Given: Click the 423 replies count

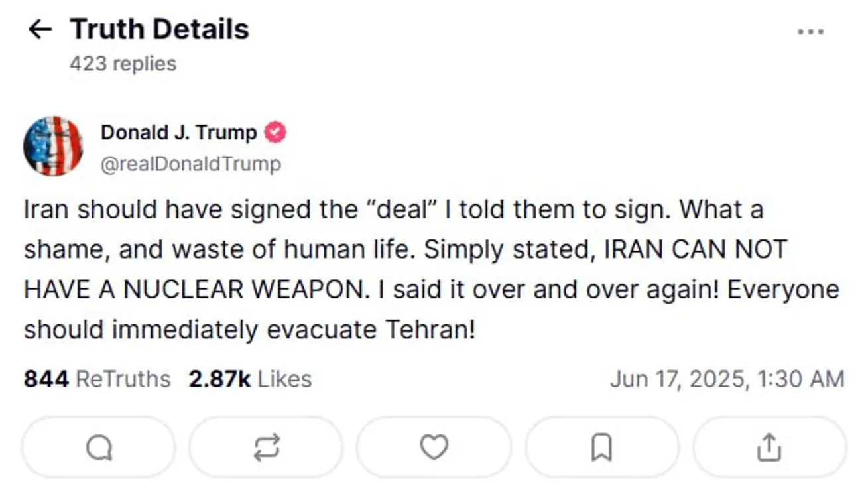Looking at the screenshot, I should (x=123, y=64).
